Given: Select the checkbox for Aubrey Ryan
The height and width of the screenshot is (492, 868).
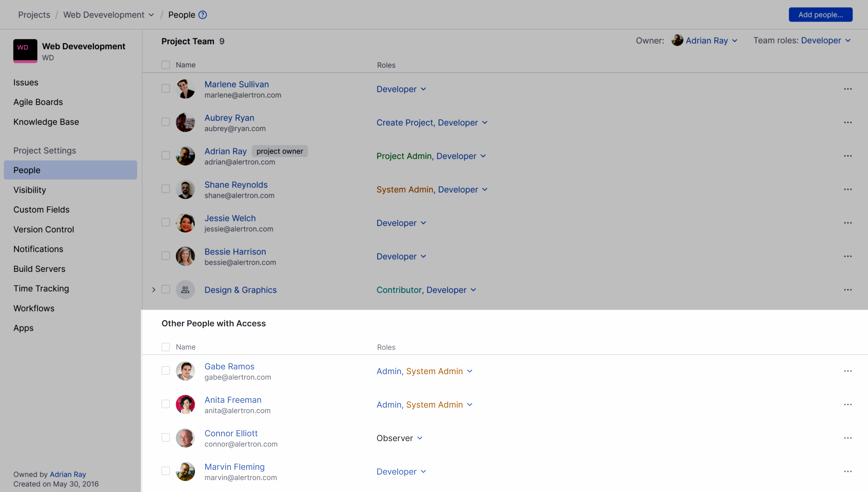Looking at the screenshot, I should (165, 122).
